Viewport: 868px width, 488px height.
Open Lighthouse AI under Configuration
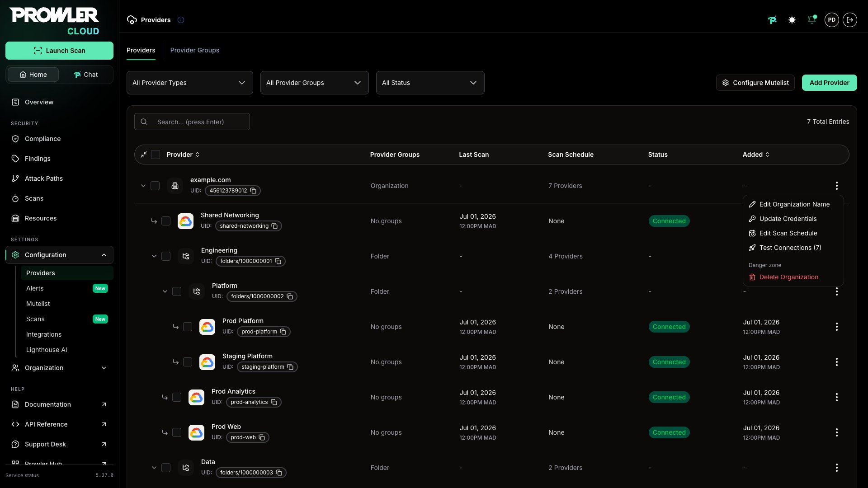point(67,350)
